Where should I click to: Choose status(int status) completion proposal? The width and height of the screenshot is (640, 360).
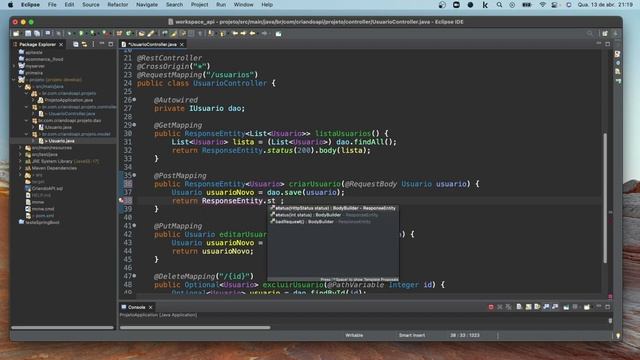tap(333, 215)
